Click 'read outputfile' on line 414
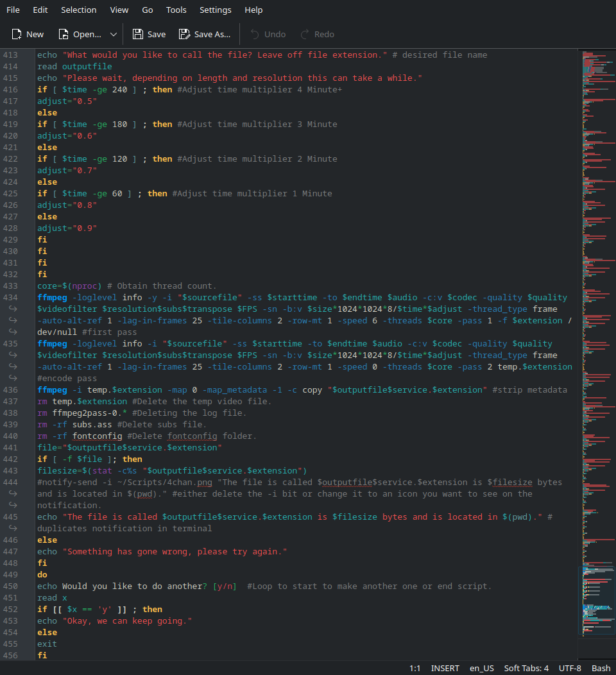This screenshot has width=616, height=675. (x=74, y=66)
